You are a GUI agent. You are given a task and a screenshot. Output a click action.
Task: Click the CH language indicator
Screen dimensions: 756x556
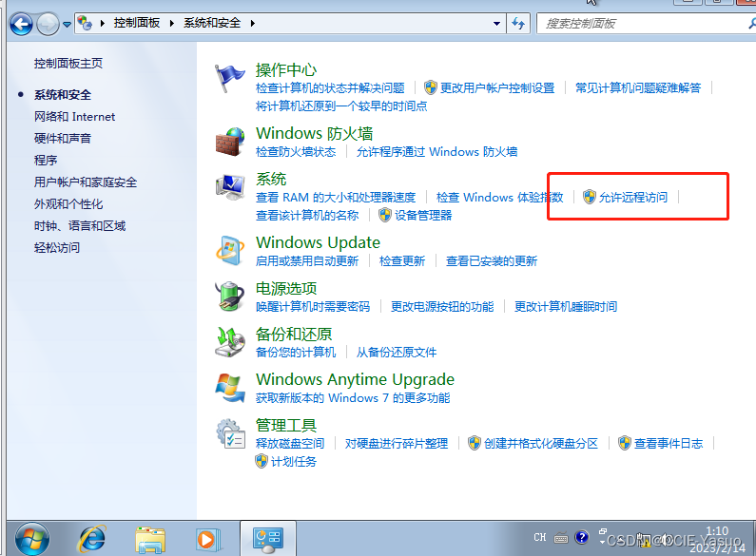(540, 537)
